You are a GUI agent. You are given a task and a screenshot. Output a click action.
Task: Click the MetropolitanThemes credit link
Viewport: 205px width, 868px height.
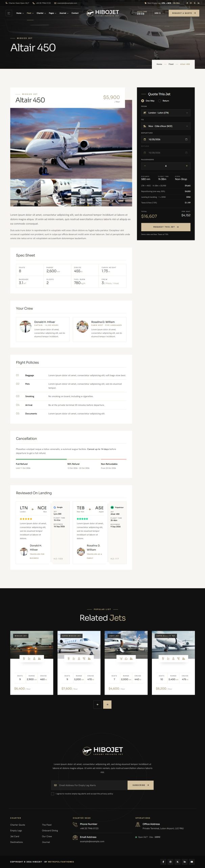coord(61,862)
